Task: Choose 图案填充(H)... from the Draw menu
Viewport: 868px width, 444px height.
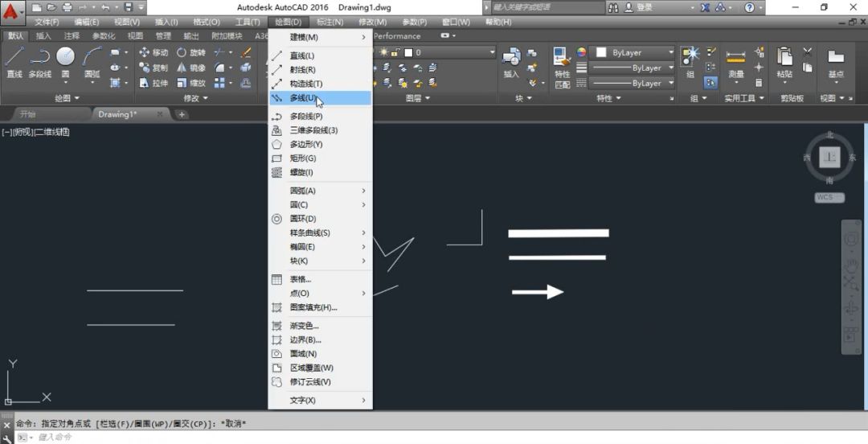Action: click(x=321, y=307)
